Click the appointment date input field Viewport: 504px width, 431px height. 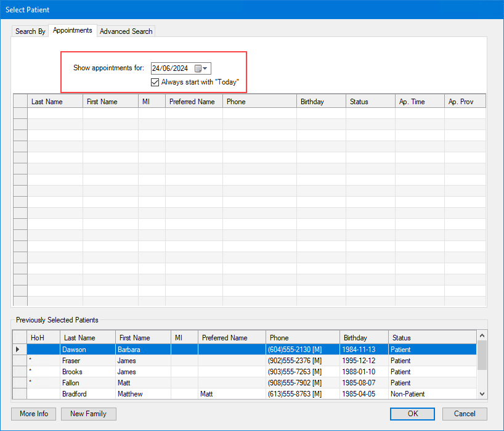pyautogui.click(x=171, y=68)
